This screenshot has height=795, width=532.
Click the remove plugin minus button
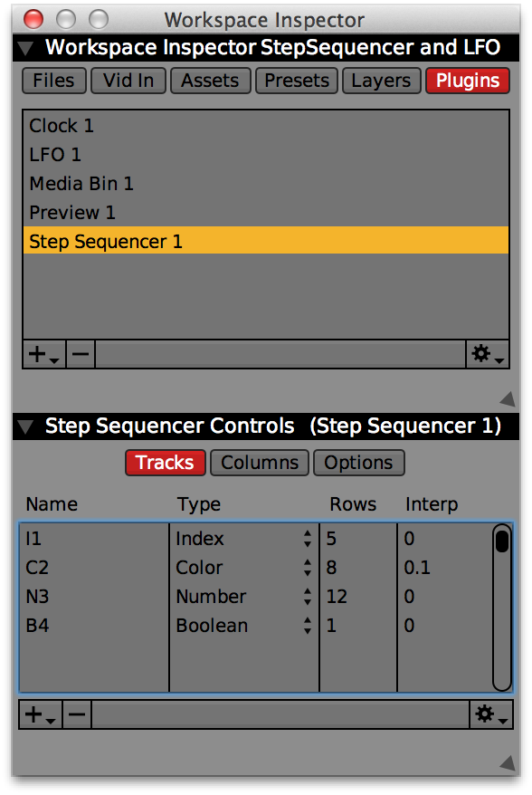[x=80, y=354]
